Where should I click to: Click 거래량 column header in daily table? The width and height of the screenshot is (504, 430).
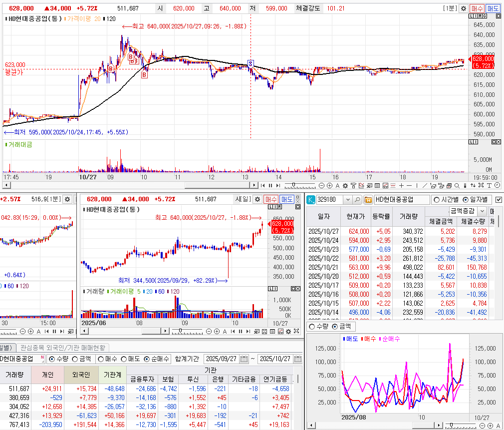coord(408,217)
